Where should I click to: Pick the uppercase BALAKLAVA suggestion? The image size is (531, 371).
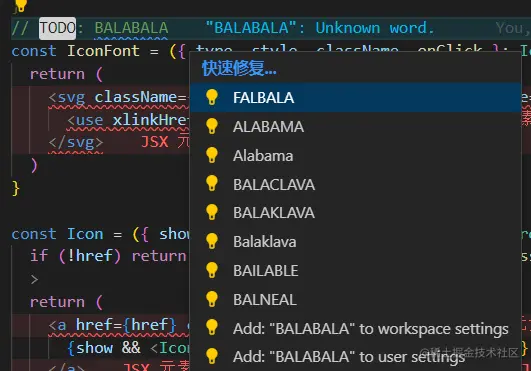355,213
